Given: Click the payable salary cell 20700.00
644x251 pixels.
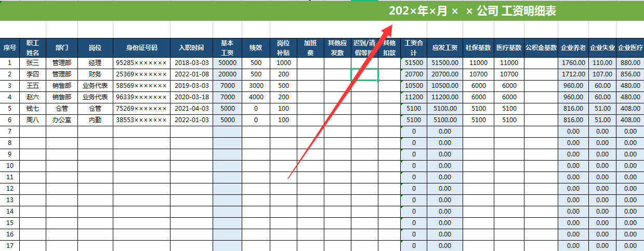Looking at the screenshot, I should point(445,74).
